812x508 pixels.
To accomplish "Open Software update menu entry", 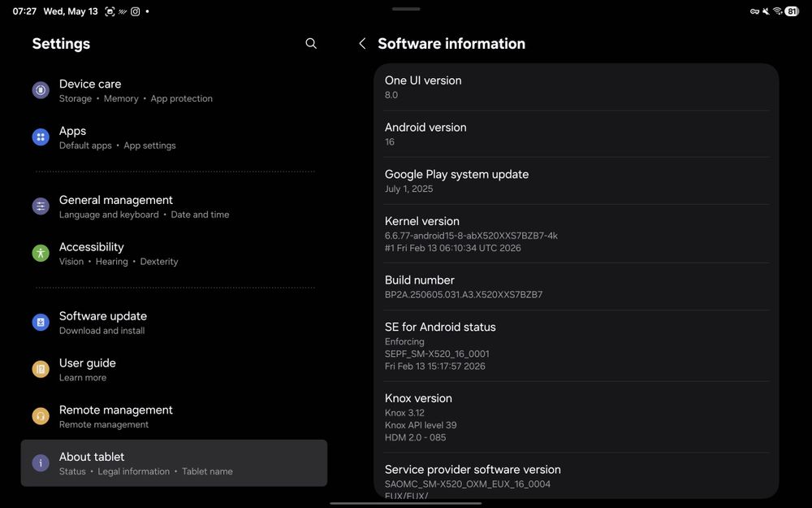I will pyautogui.click(x=174, y=323).
